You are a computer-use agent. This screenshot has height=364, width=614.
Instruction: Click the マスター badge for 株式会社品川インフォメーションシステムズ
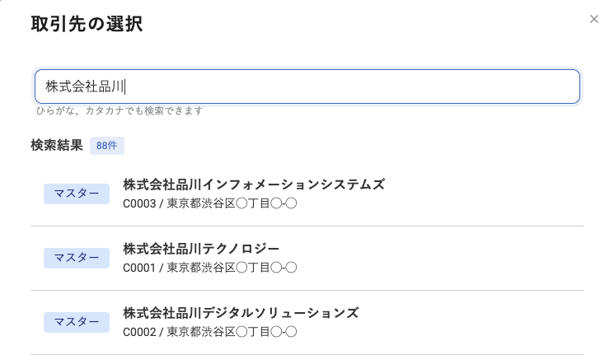[x=77, y=194]
